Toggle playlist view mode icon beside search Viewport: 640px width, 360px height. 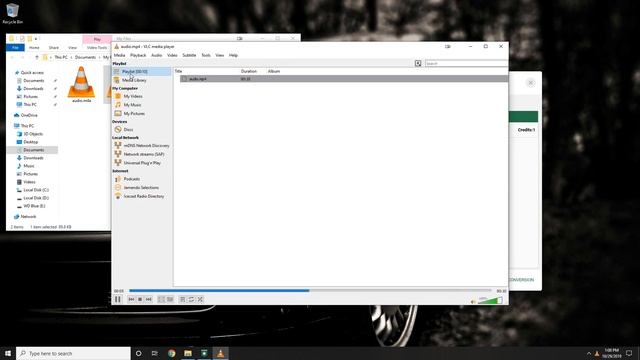(418, 63)
